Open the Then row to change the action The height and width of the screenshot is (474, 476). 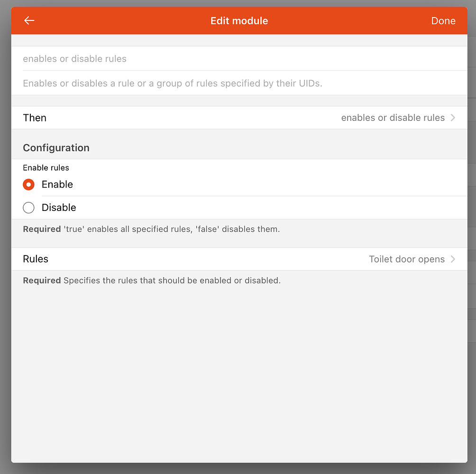(237, 118)
